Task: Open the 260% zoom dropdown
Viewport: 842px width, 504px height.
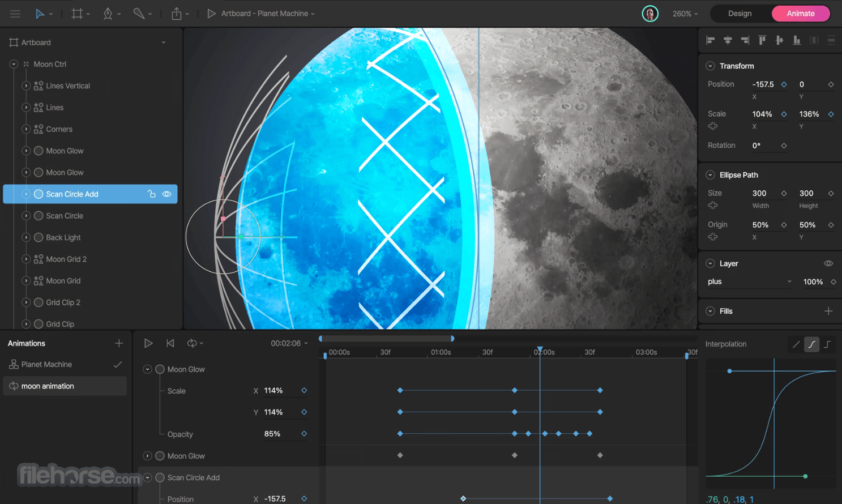Action: [685, 14]
